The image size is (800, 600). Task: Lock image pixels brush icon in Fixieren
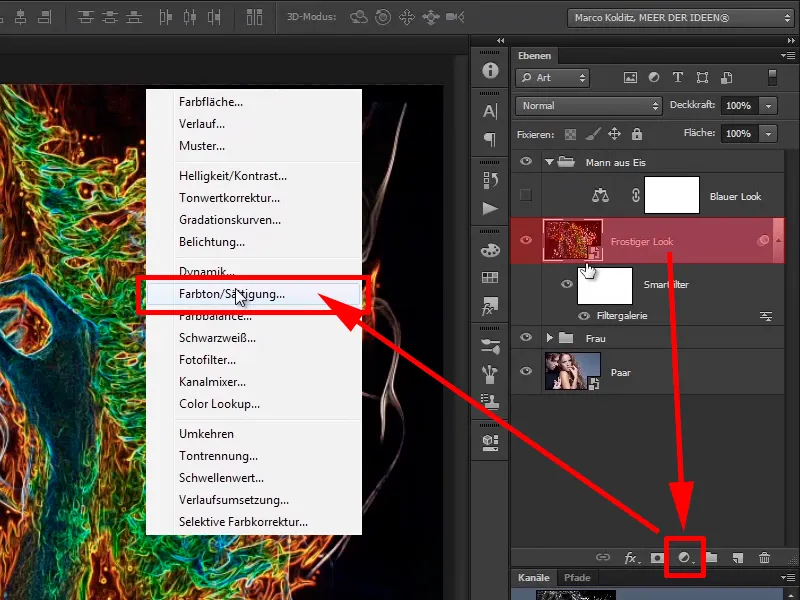point(592,134)
